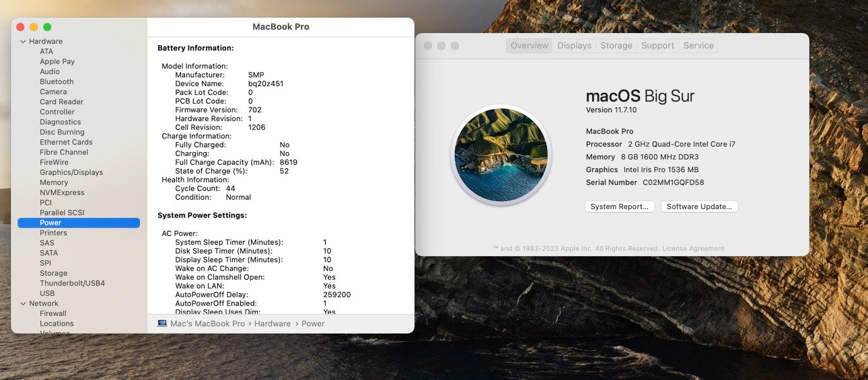Collapse the Hardware section in sidebar
868x380 pixels.
[23, 42]
